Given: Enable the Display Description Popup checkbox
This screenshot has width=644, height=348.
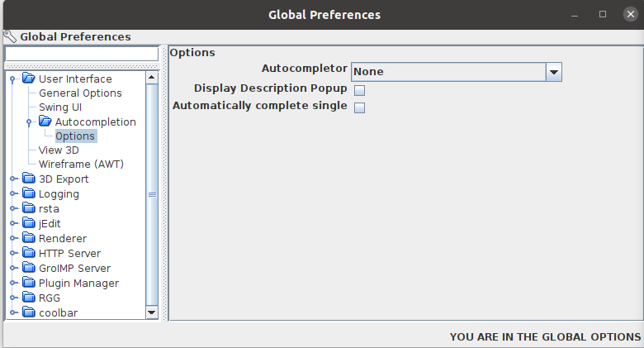Looking at the screenshot, I should pos(359,90).
